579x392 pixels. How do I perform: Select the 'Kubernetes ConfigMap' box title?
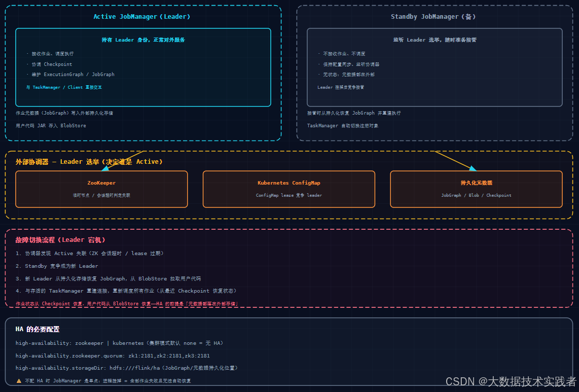[x=289, y=183]
